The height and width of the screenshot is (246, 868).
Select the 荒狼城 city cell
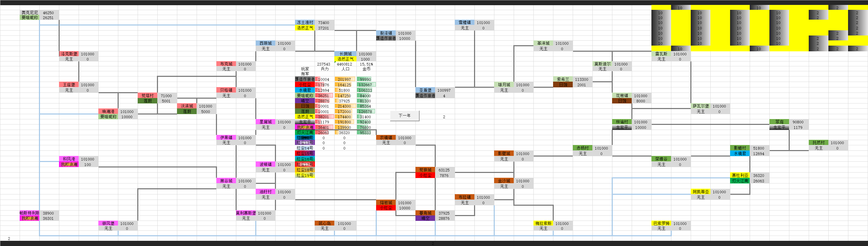(x=425, y=170)
